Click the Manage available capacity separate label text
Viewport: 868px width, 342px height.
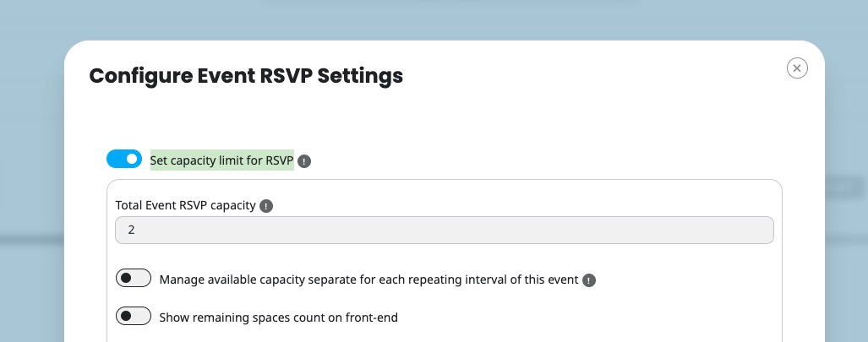(368, 280)
